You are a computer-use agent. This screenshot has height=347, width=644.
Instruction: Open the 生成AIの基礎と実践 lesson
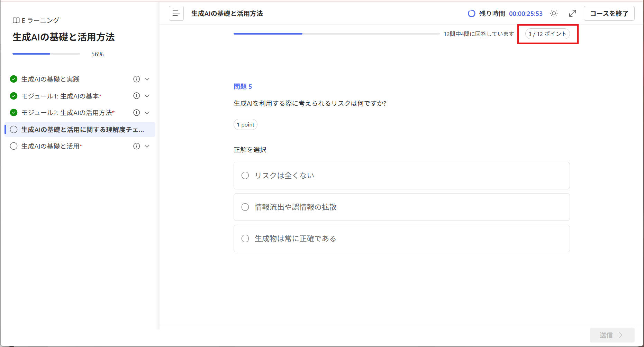tap(51, 79)
